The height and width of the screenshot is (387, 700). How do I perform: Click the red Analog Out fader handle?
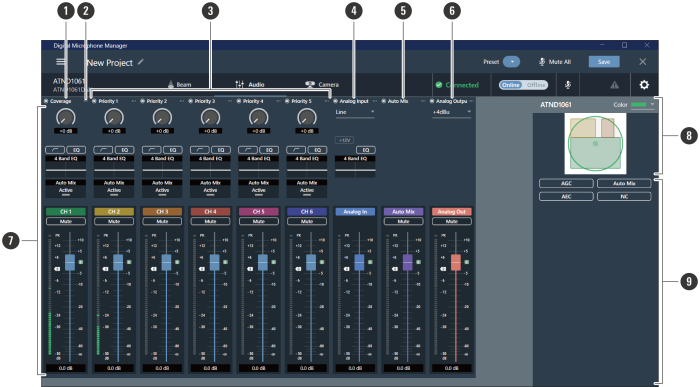456,262
